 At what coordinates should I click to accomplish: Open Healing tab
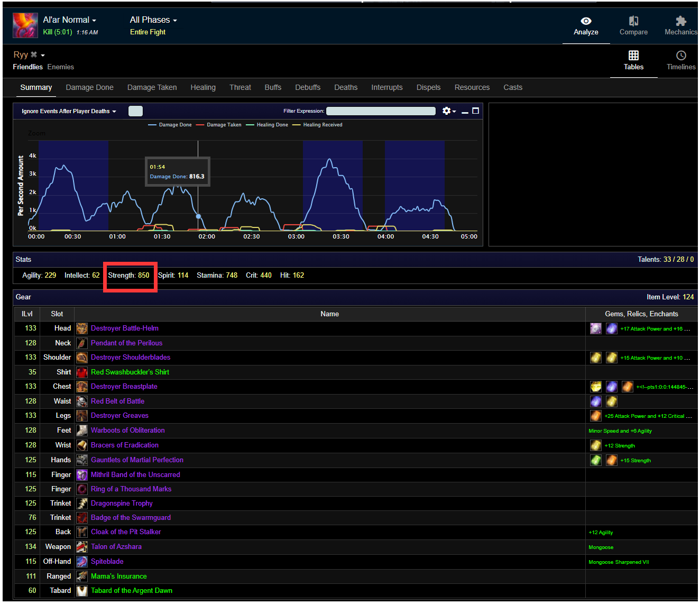203,87
